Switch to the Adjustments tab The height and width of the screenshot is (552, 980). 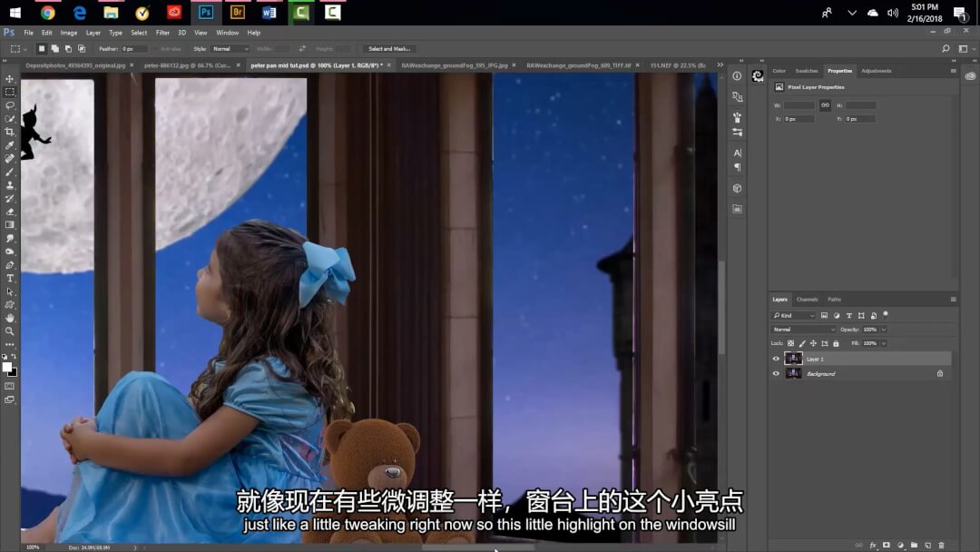click(x=877, y=71)
